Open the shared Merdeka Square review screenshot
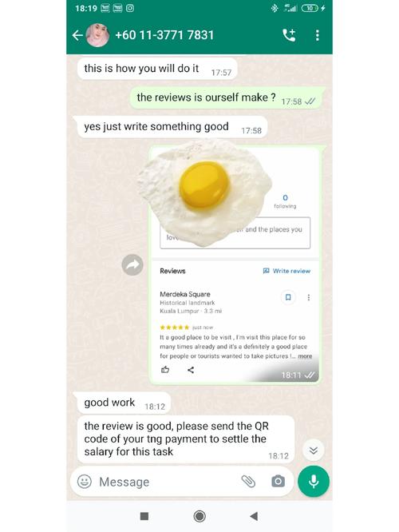 (235, 265)
